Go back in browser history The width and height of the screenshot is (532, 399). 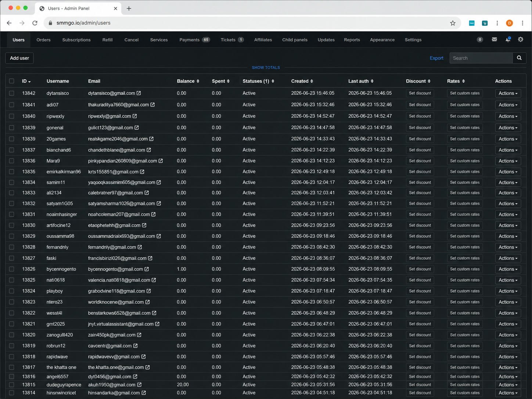pos(9,23)
